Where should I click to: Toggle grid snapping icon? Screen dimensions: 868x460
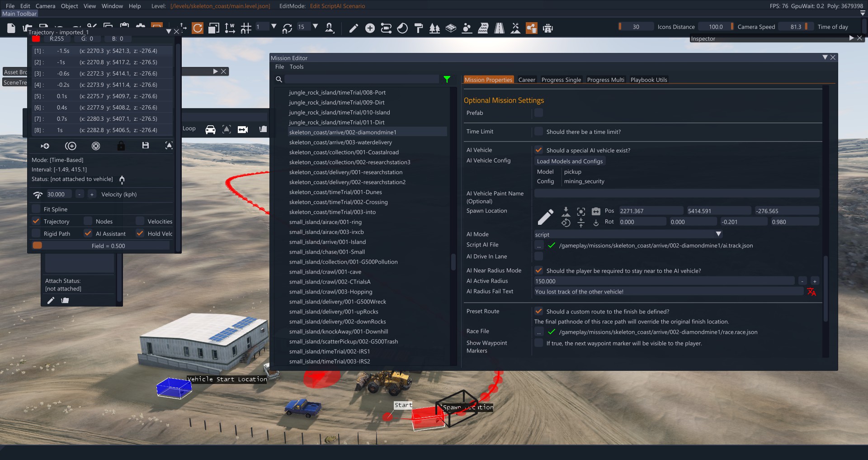(x=246, y=28)
